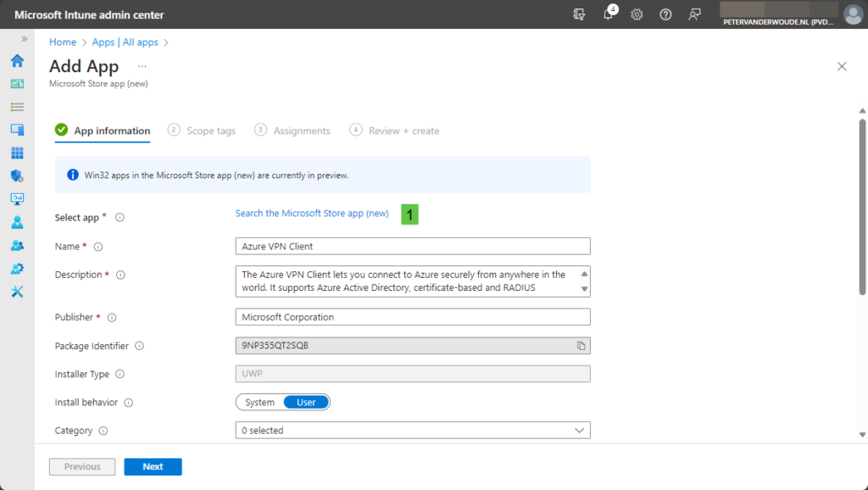Click the page vertical scrollbar
Screen dimensions: 868x490
pyautogui.click(x=862, y=208)
